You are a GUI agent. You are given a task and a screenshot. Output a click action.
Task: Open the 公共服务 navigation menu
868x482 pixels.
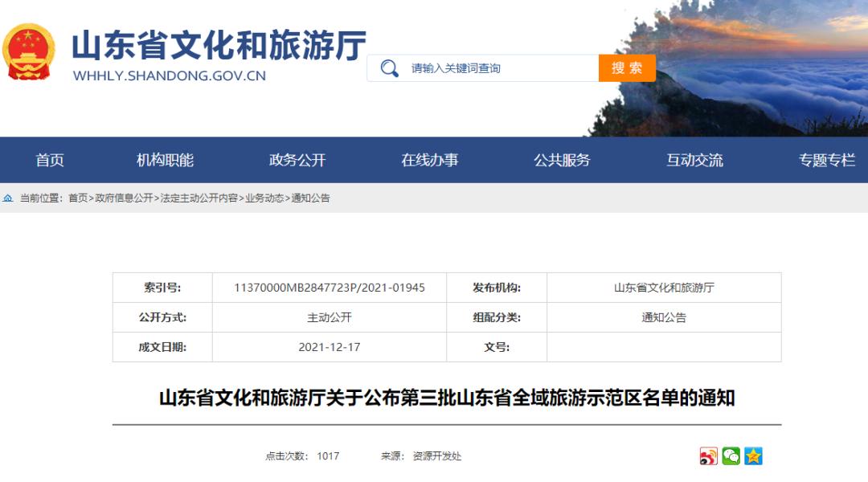point(562,160)
